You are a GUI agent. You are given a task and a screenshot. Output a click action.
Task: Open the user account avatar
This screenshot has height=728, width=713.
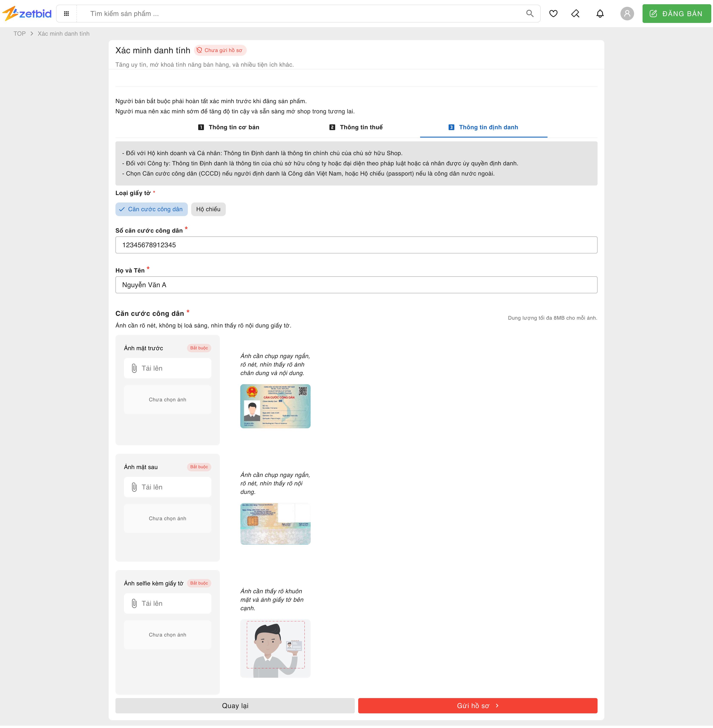pyautogui.click(x=627, y=14)
